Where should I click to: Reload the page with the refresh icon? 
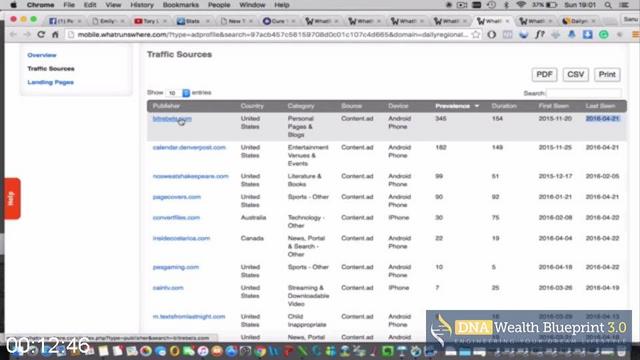[41, 35]
